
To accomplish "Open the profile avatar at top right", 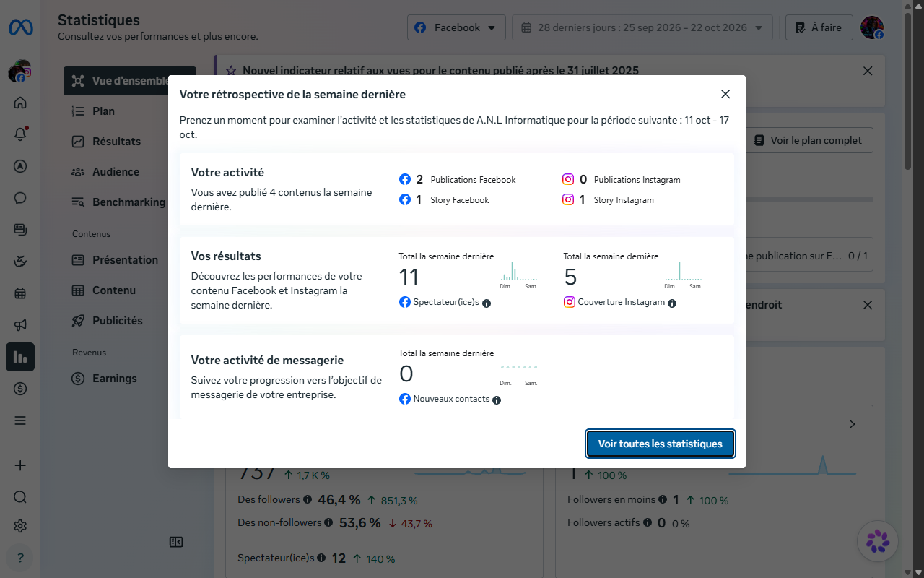I will [872, 27].
